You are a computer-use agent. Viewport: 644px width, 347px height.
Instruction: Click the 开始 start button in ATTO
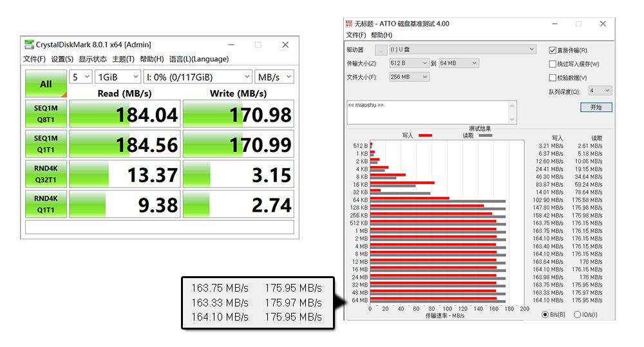596,107
